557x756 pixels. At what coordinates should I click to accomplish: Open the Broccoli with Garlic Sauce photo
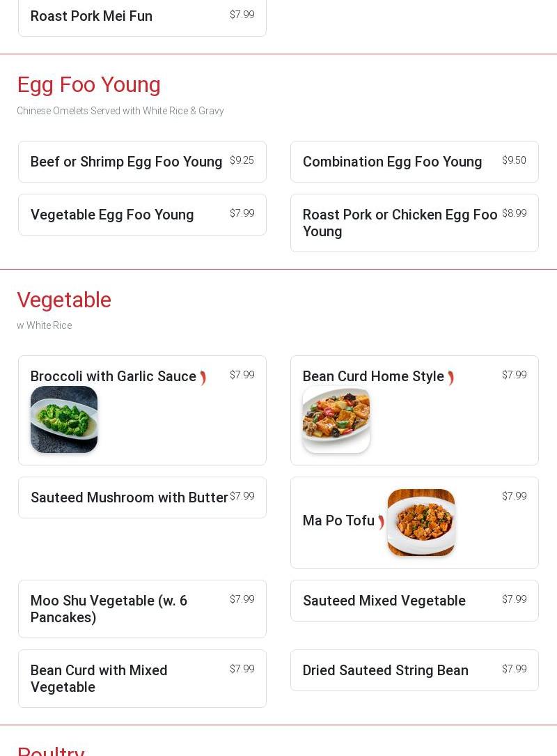(64, 419)
